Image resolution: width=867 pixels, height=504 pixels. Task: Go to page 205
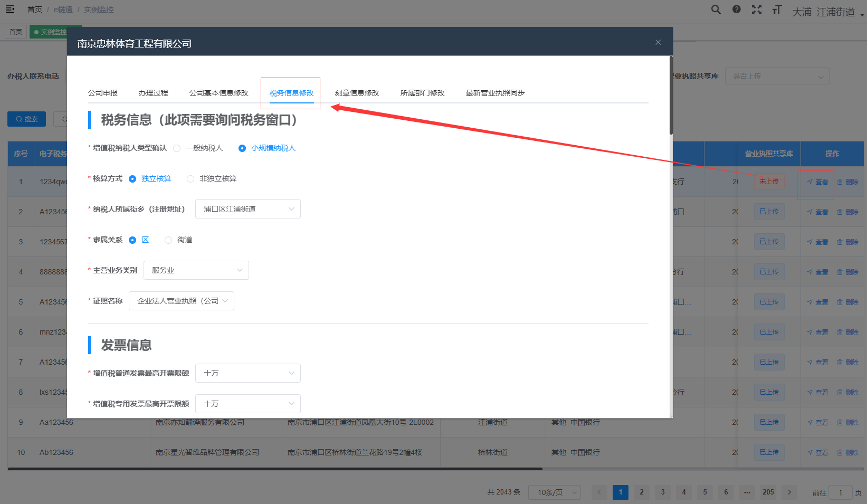coord(768,492)
